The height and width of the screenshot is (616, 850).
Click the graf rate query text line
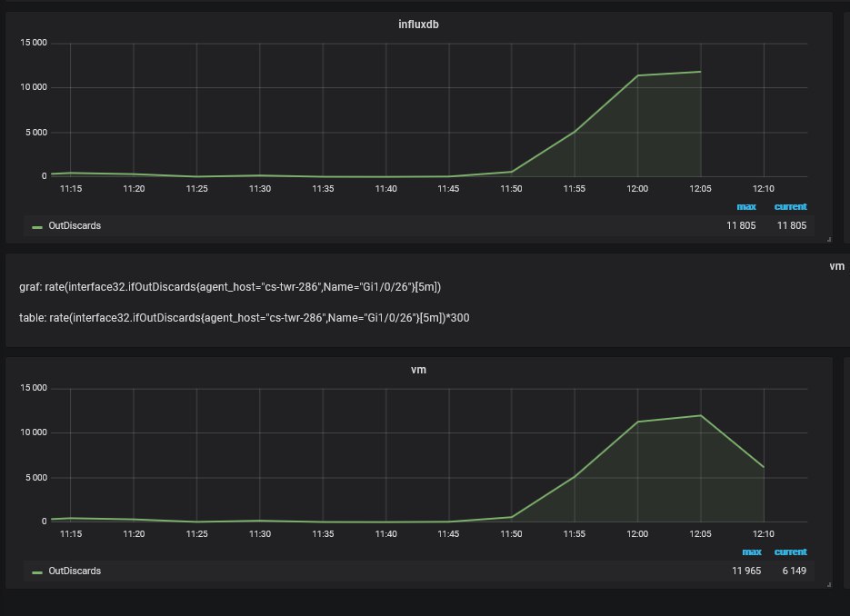pyautogui.click(x=230, y=287)
